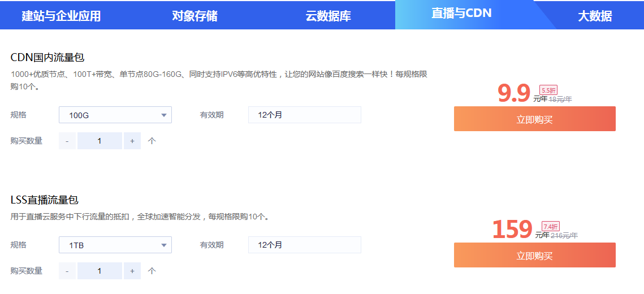
Task: Buy LSS live package with 立即购买
Action: [535, 256]
